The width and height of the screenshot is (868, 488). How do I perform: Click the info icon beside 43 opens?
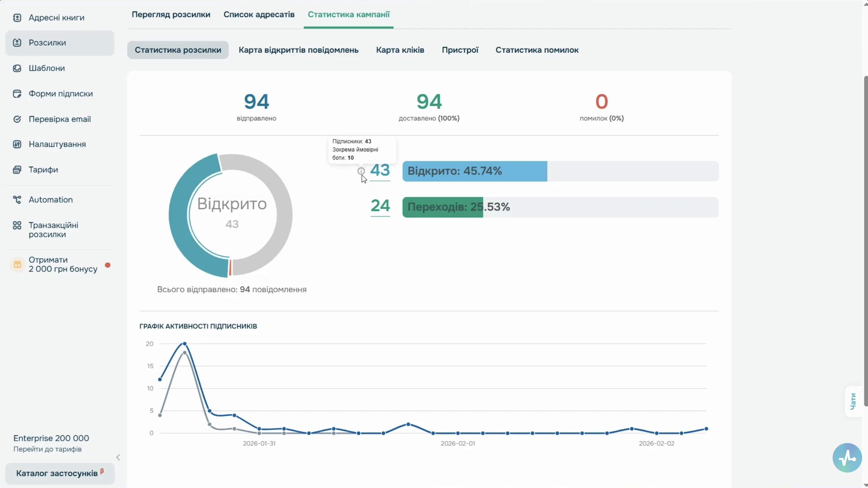pyautogui.click(x=361, y=171)
